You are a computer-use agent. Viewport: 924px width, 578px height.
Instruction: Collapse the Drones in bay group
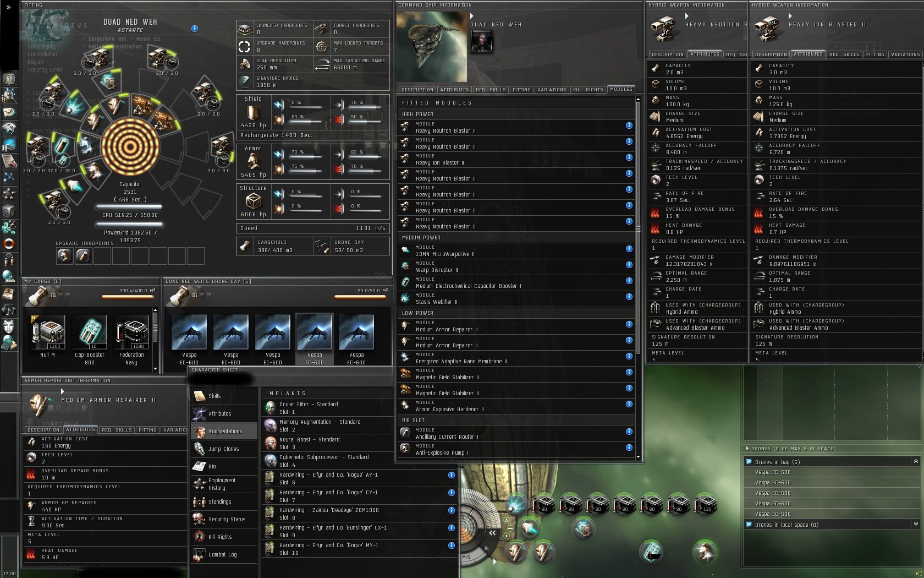[x=915, y=461]
